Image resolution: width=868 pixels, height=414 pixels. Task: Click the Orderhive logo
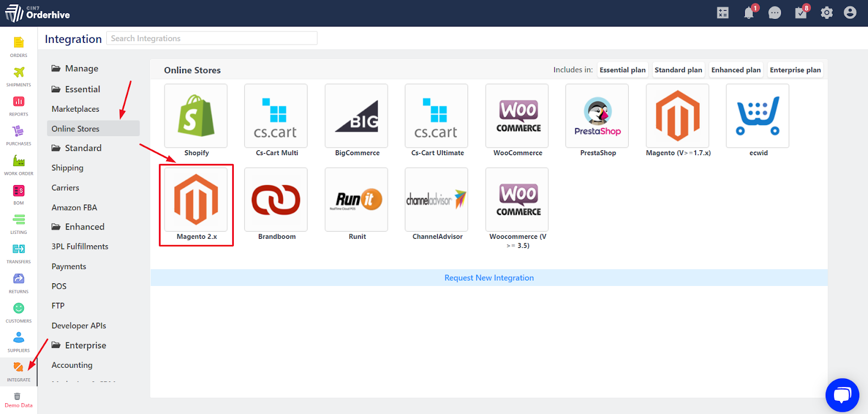(x=37, y=13)
